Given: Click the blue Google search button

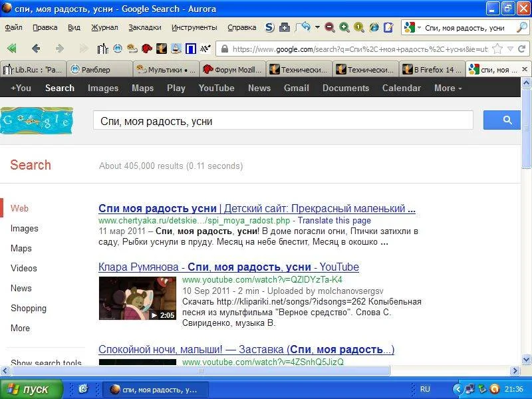Looking at the screenshot, I should [x=502, y=120].
